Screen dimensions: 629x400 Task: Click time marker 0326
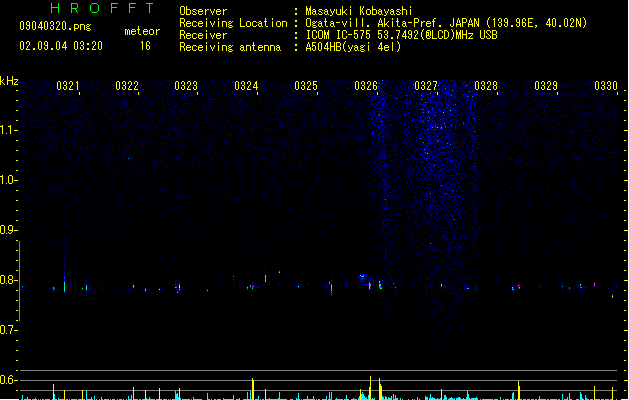(x=366, y=86)
